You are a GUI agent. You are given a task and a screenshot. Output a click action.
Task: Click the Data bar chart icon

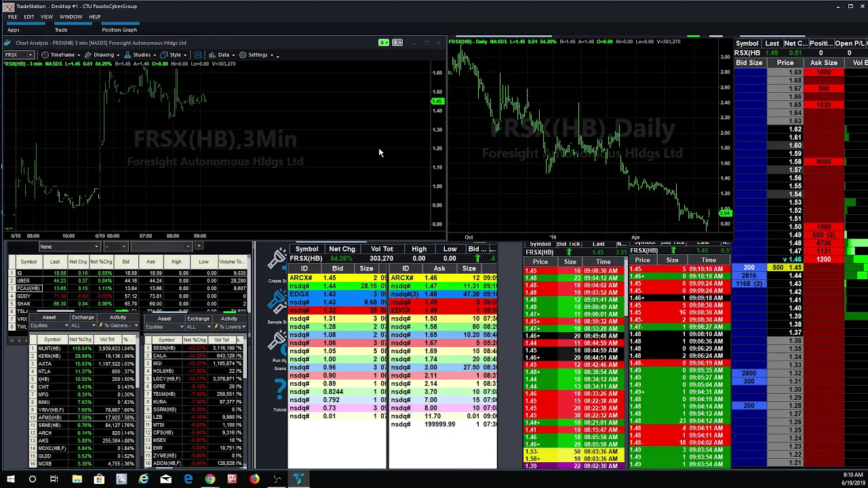[212, 55]
